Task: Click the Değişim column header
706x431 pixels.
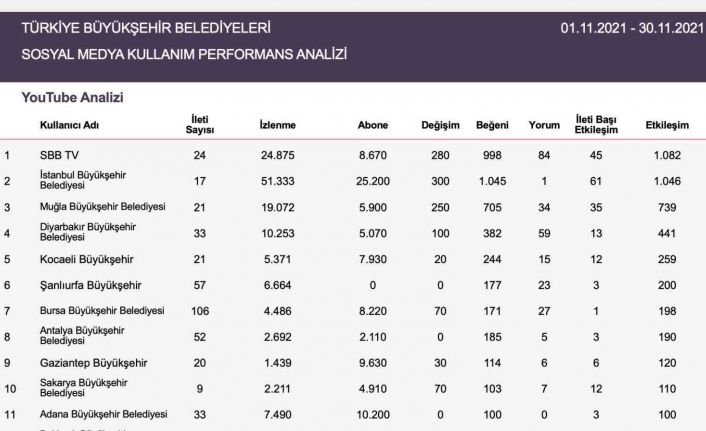Action: (440, 125)
